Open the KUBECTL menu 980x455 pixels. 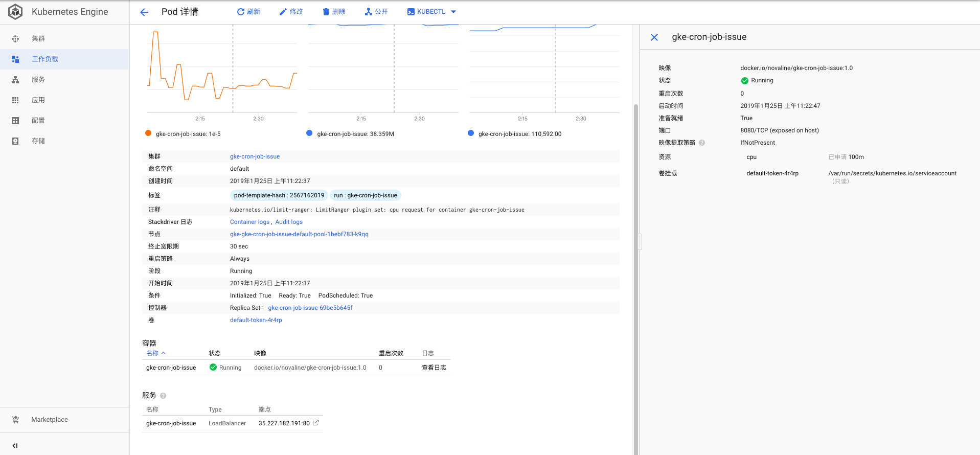tap(431, 12)
